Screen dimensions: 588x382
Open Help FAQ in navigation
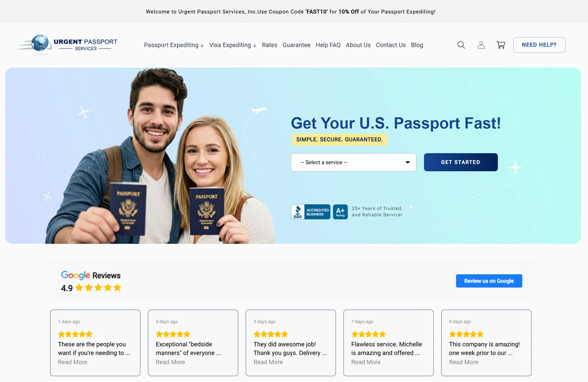click(328, 45)
